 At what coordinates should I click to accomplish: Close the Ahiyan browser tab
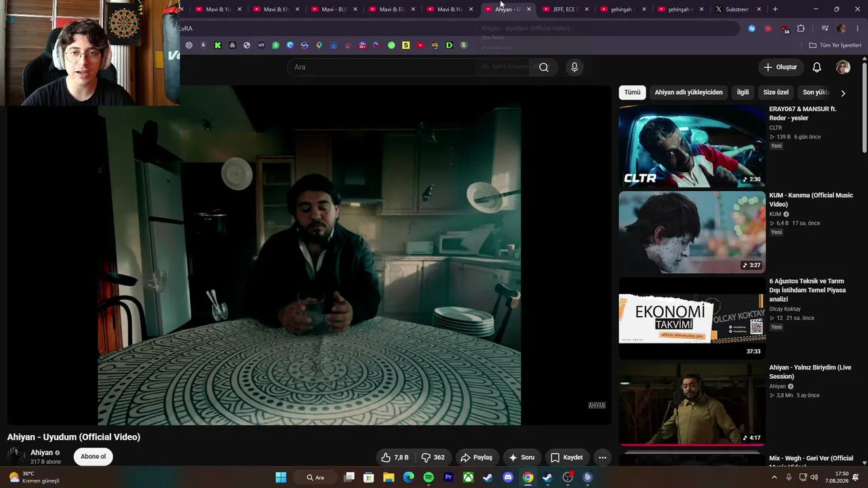529,9
